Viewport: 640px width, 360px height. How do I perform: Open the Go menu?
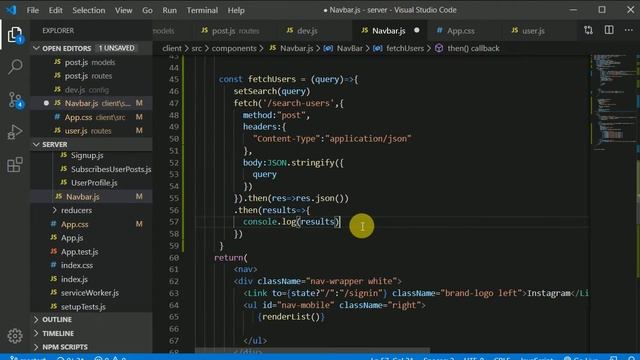147,10
